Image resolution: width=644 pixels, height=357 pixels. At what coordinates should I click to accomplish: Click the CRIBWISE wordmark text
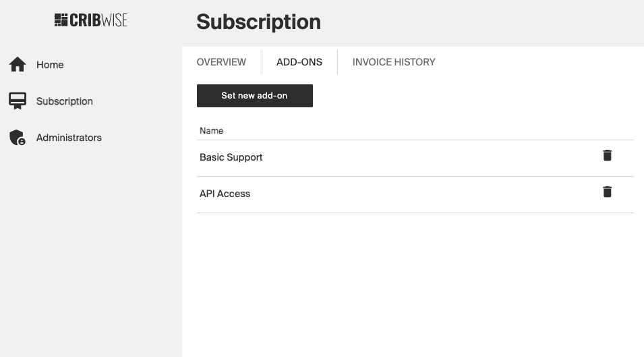(x=98, y=20)
